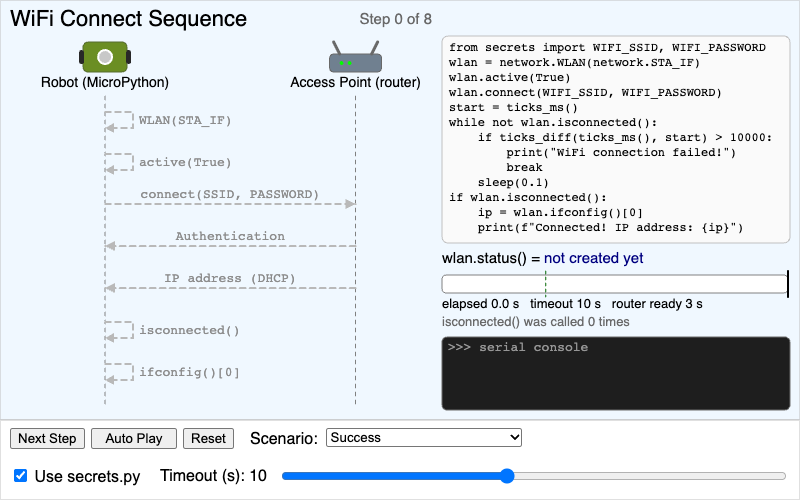
Task: Click the Robot (MicroPython) label
Action: (105, 82)
